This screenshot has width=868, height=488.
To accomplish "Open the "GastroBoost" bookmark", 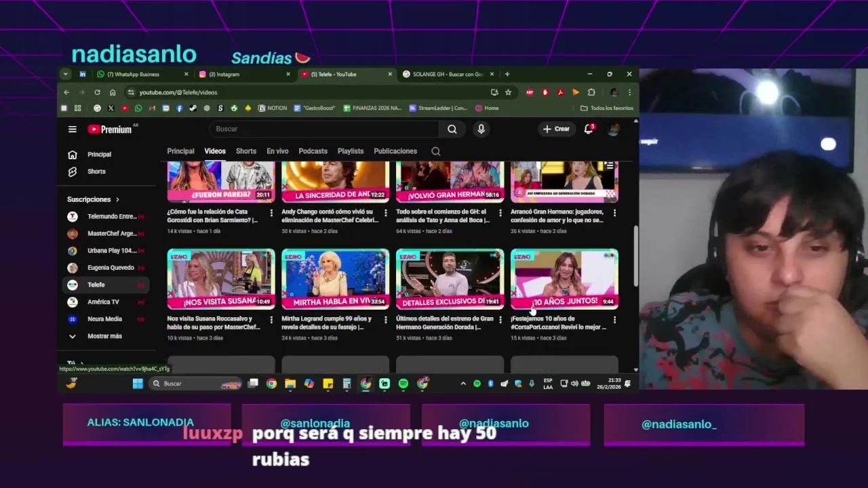I will point(314,108).
